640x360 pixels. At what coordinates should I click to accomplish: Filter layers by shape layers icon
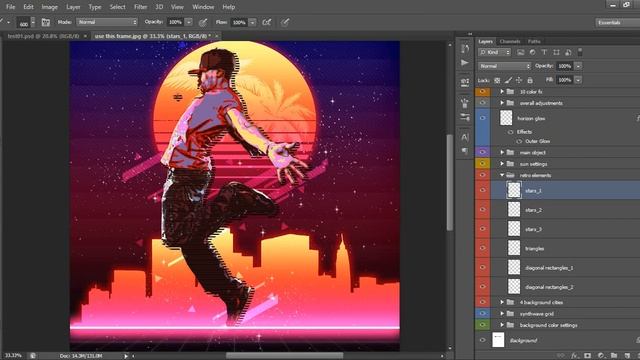[x=556, y=52]
